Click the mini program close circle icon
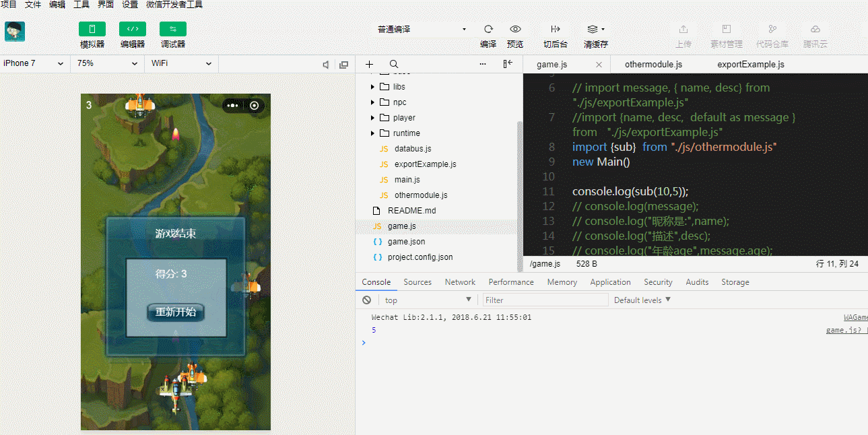 click(255, 106)
